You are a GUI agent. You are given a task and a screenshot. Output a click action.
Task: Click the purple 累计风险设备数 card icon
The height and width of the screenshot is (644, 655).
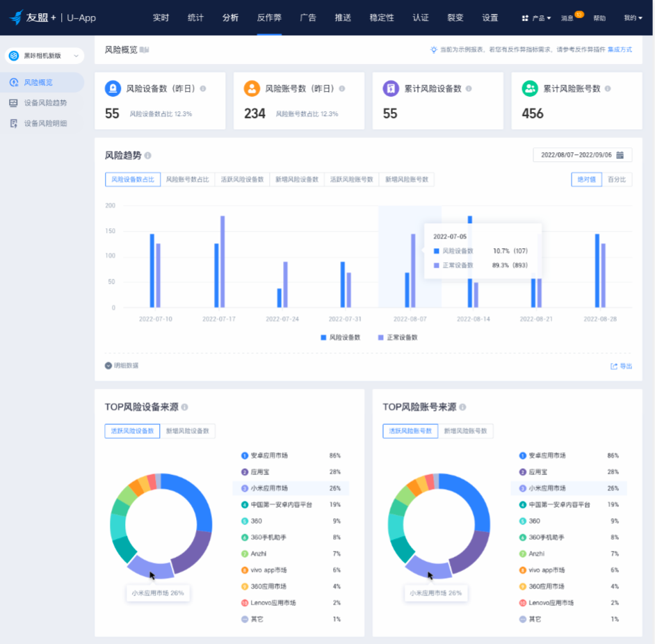point(391,88)
